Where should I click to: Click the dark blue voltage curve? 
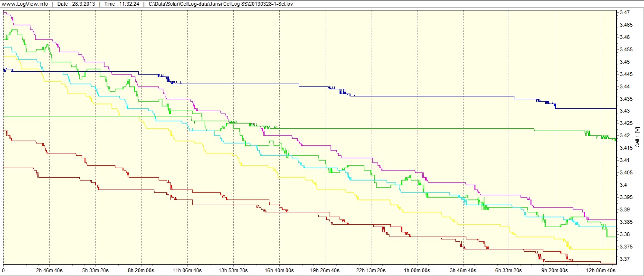237,84
